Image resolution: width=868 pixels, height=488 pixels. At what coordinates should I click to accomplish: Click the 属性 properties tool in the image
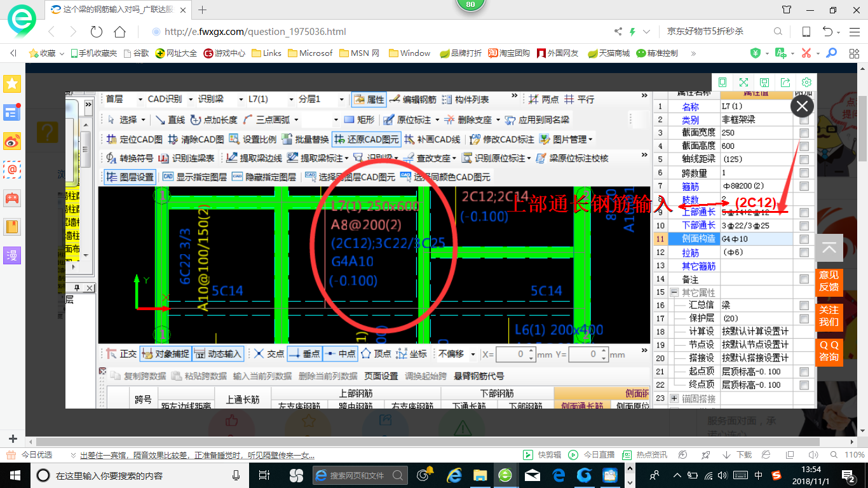click(369, 100)
